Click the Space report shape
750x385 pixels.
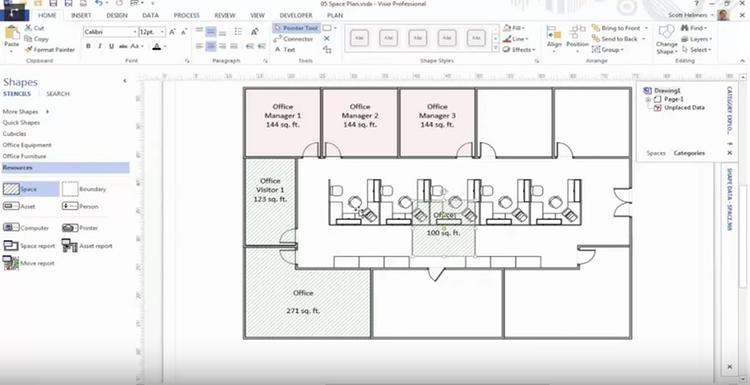(x=29, y=246)
